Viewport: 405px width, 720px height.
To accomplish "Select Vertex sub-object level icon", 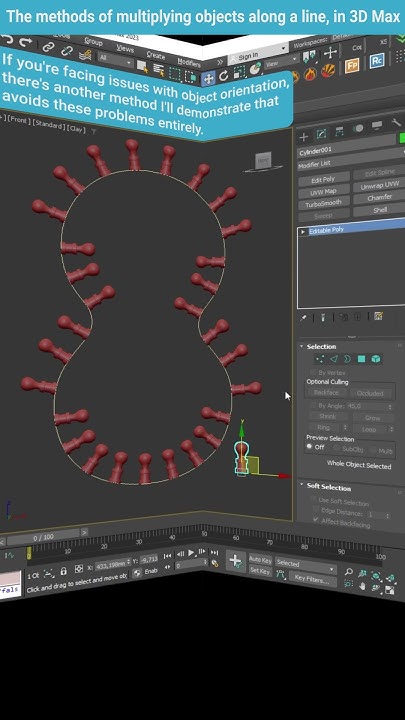I will point(321,359).
